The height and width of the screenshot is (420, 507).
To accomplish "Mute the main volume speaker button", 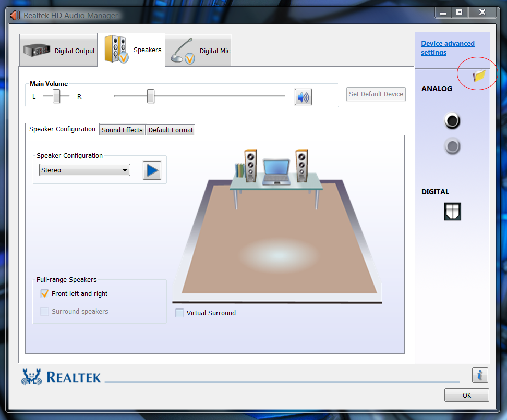I will click(303, 97).
